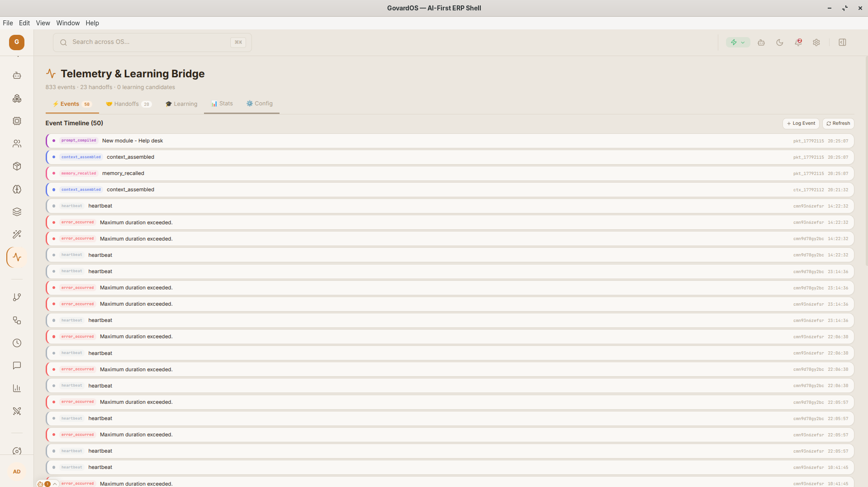Click the ctx_17792112 event ID
This screenshot has width=868, height=487.
point(809,190)
